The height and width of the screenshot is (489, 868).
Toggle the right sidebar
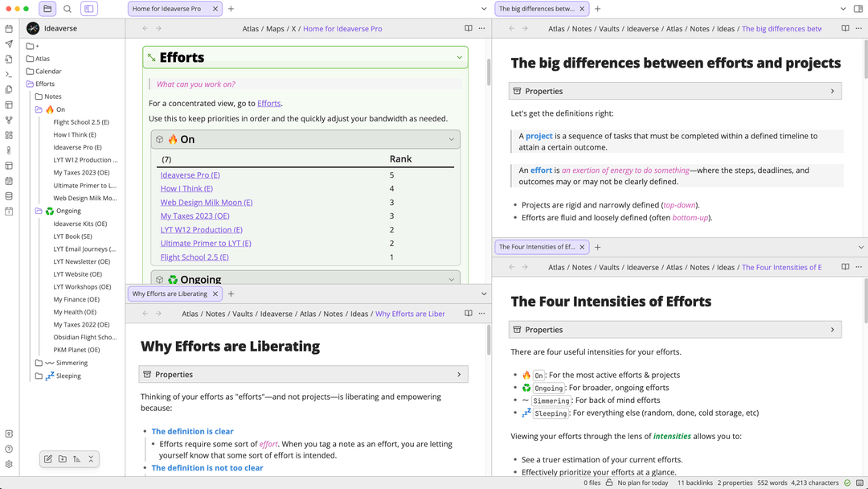pyautogui.click(x=858, y=9)
